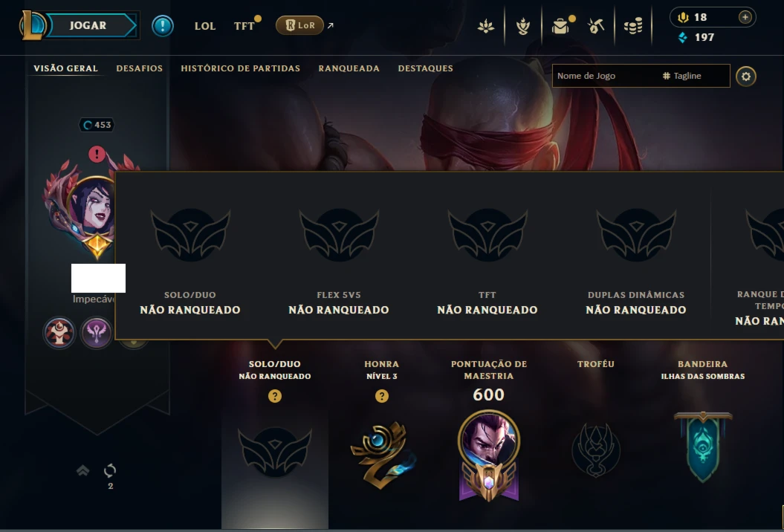Open Legends of Runeterra LoR link
The height and width of the screenshot is (532, 784).
[x=299, y=25]
